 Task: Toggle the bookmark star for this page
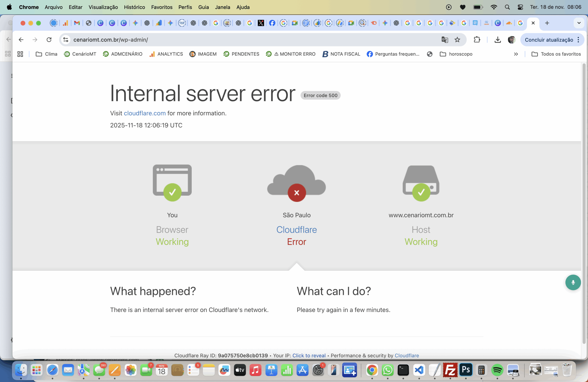point(457,40)
